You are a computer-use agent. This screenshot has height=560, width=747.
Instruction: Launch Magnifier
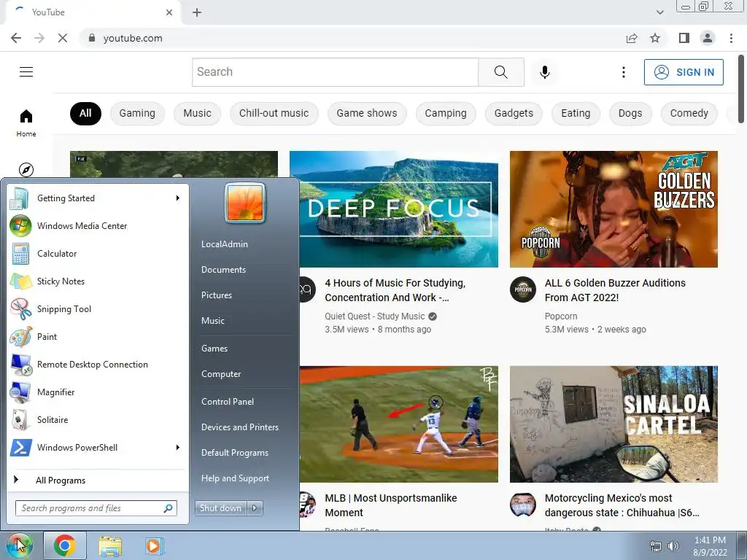98,392
